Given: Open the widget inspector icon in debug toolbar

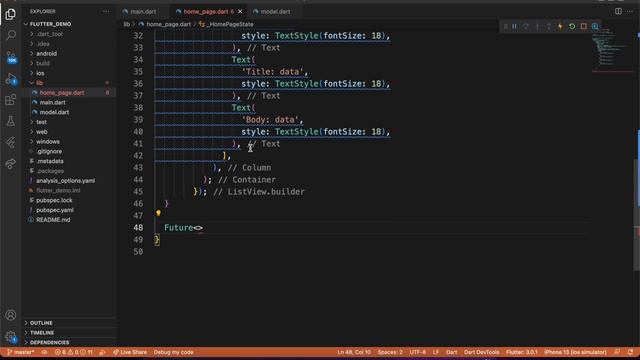Looking at the screenshot, I should 595,27.
